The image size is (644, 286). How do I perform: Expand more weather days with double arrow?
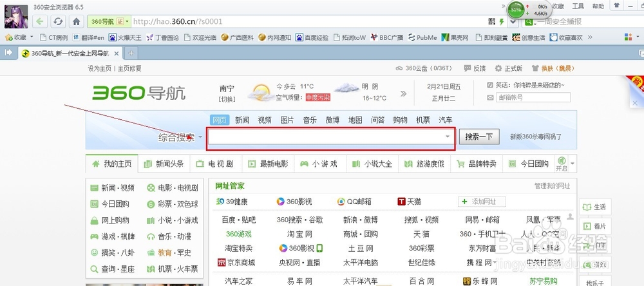tap(403, 93)
